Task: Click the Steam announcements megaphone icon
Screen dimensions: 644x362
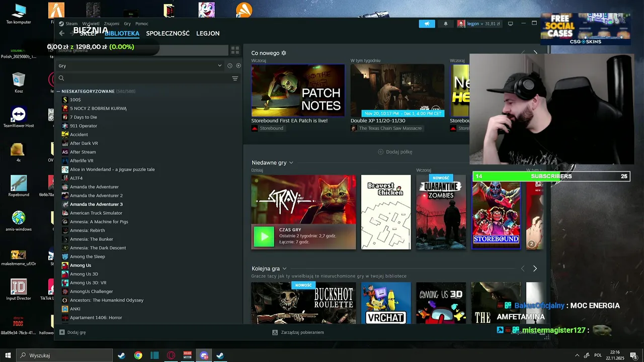Action: (x=427, y=24)
